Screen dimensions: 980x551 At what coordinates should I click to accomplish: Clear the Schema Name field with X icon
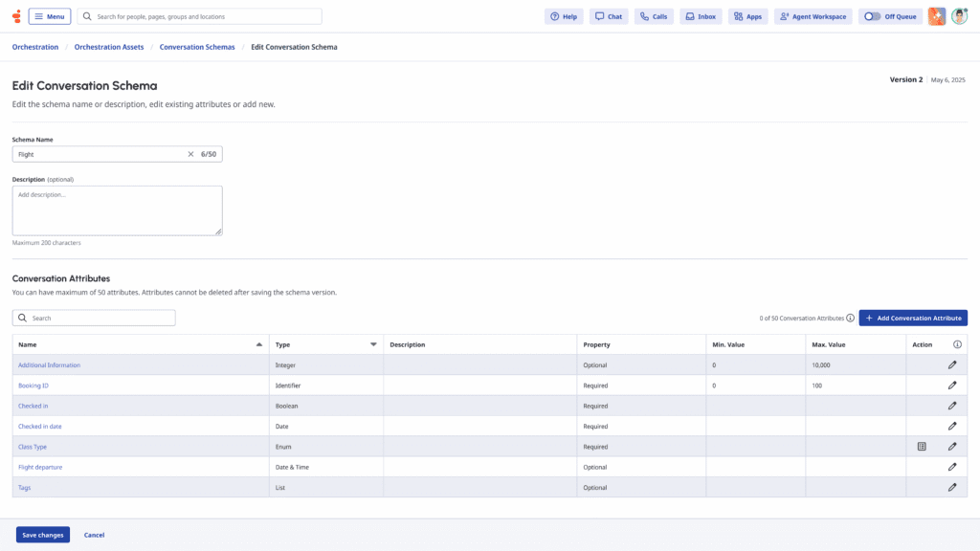point(190,154)
